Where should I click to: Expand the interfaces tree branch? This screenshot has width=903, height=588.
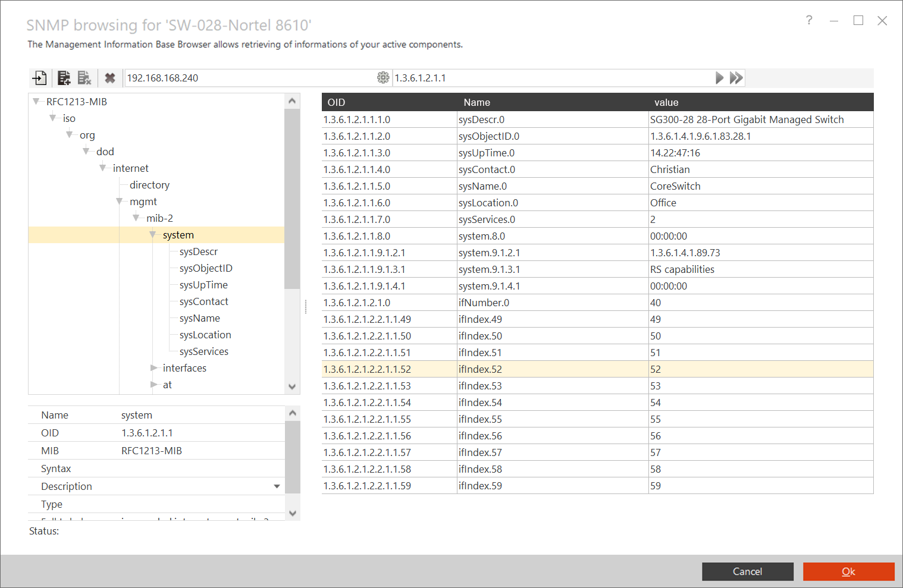coord(153,367)
